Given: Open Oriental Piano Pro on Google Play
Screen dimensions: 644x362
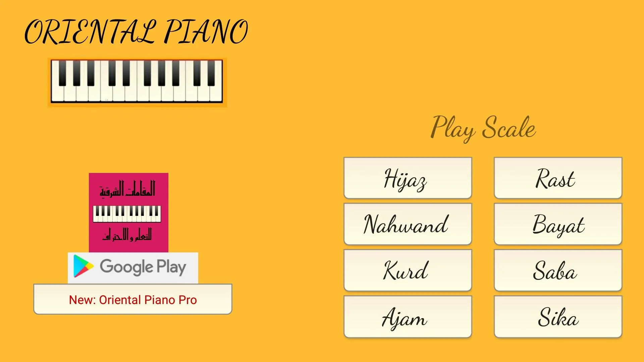Looking at the screenshot, I should [133, 299].
